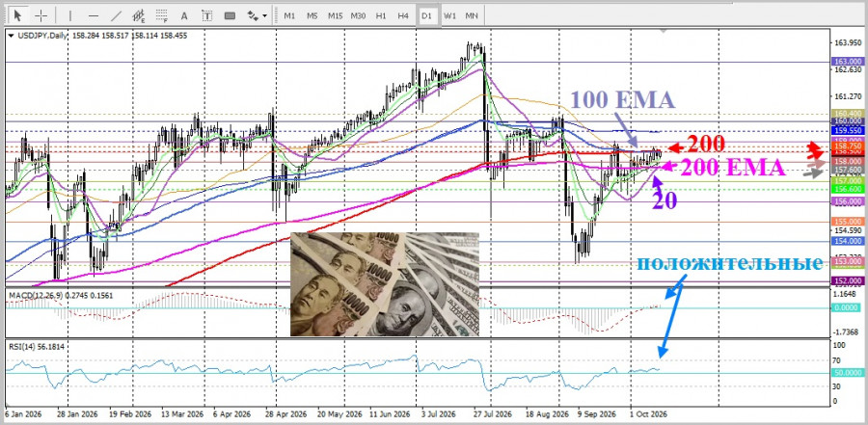Select the Trendline drawing tool
Screen dimensions: 868x425
[x=117, y=15]
